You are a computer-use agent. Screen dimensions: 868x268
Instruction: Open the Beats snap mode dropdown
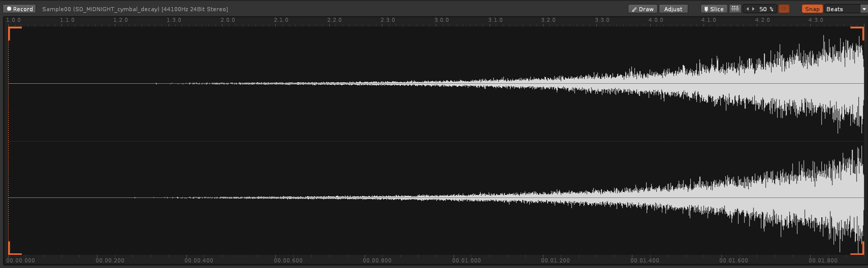(x=846, y=9)
